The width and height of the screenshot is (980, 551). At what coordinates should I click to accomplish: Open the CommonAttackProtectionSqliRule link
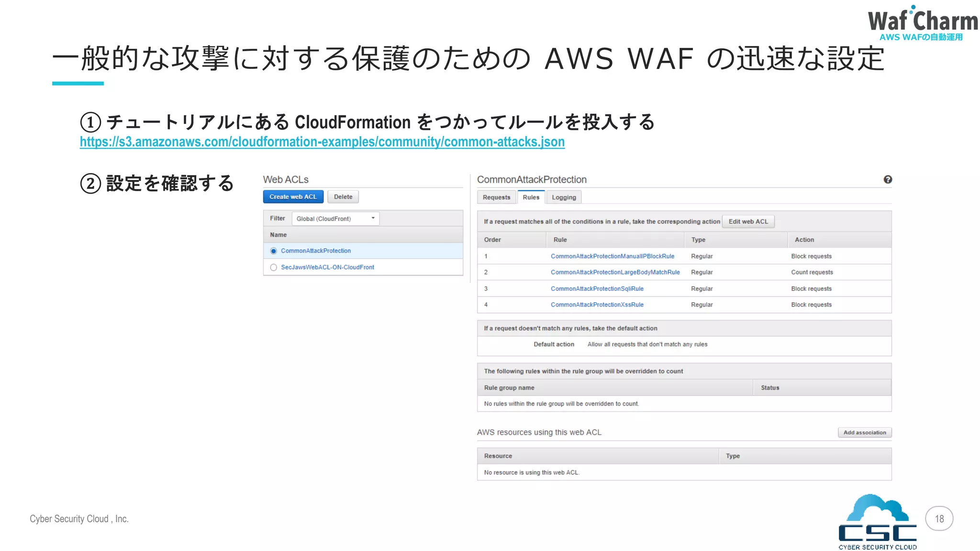(x=597, y=289)
